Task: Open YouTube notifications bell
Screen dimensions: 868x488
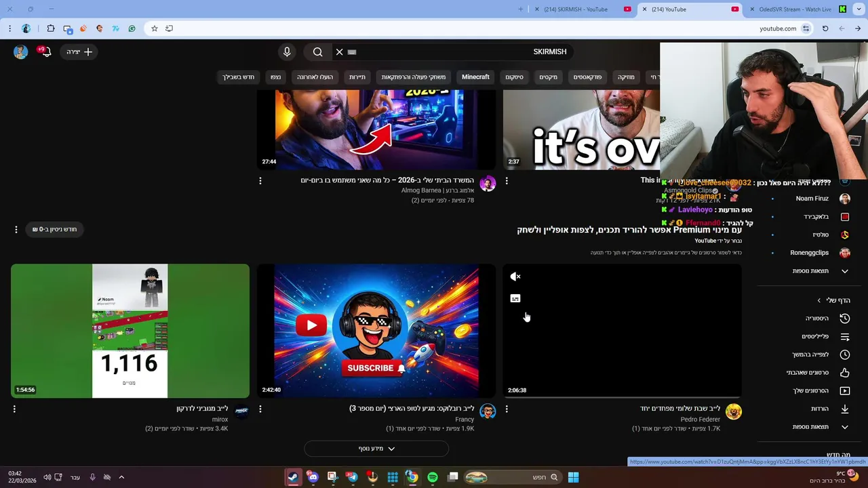Action: 45,52
